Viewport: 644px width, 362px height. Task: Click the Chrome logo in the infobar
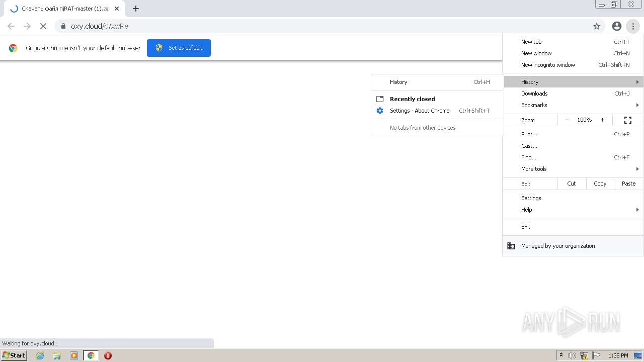[13, 48]
